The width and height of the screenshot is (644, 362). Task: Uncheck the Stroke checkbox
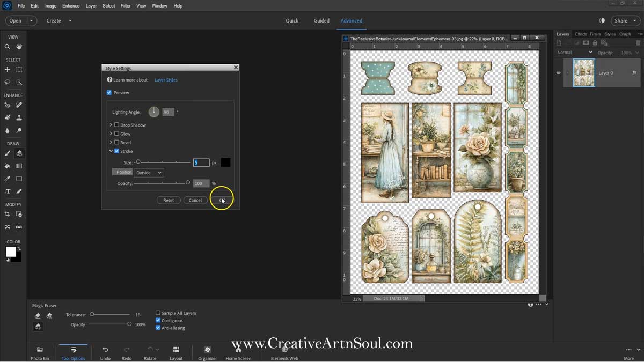coord(117,151)
